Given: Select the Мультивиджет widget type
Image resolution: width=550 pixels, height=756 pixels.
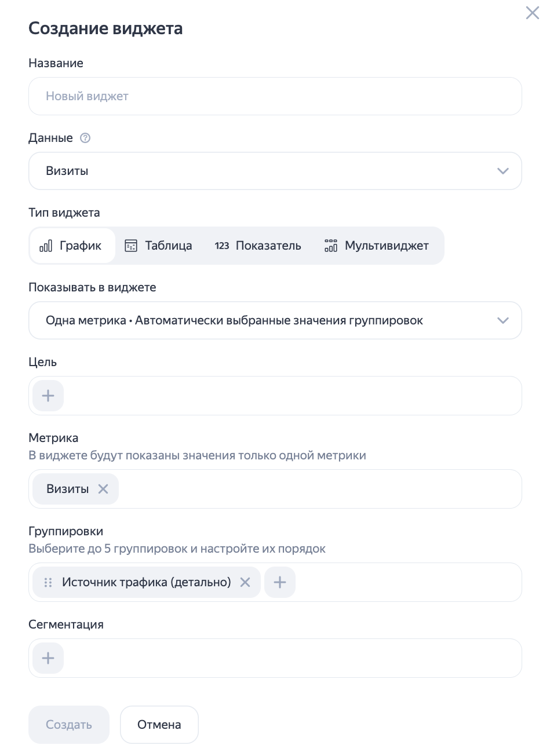Looking at the screenshot, I should pyautogui.click(x=377, y=246).
